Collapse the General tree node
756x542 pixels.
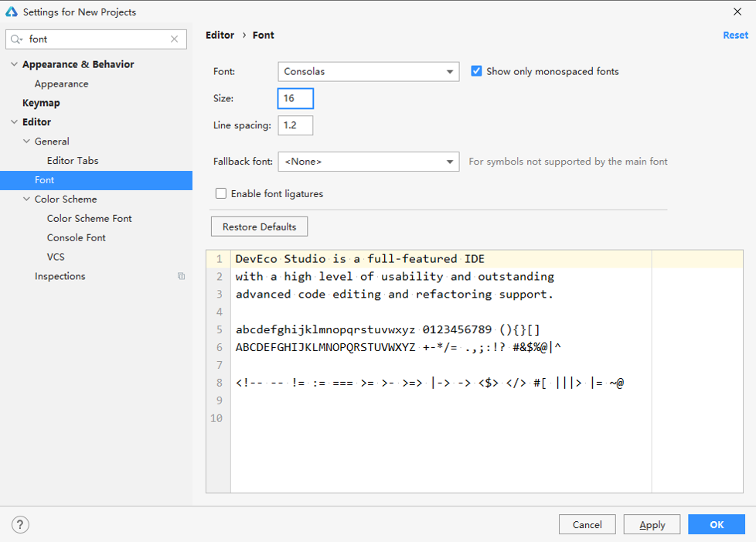[x=26, y=141]
